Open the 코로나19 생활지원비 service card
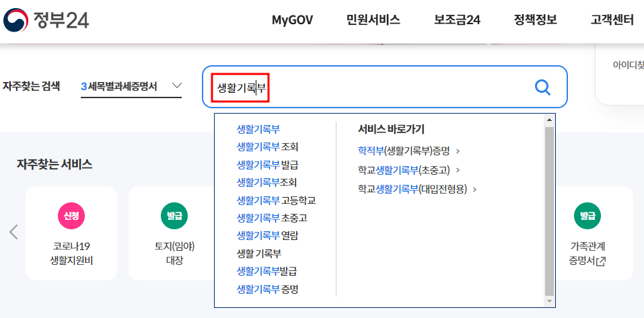 (x=71, y=233)
